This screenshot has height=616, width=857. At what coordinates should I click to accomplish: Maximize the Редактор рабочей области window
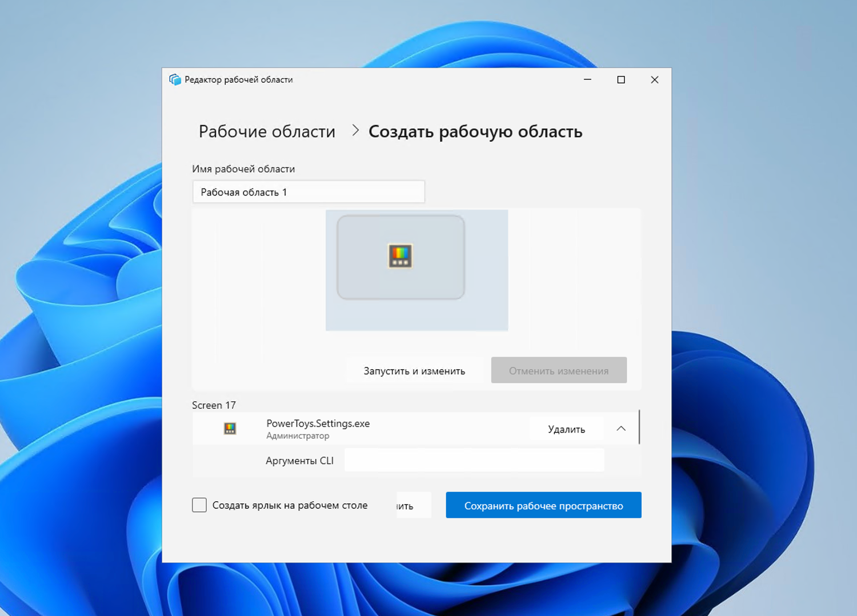[x=621, y=79]
